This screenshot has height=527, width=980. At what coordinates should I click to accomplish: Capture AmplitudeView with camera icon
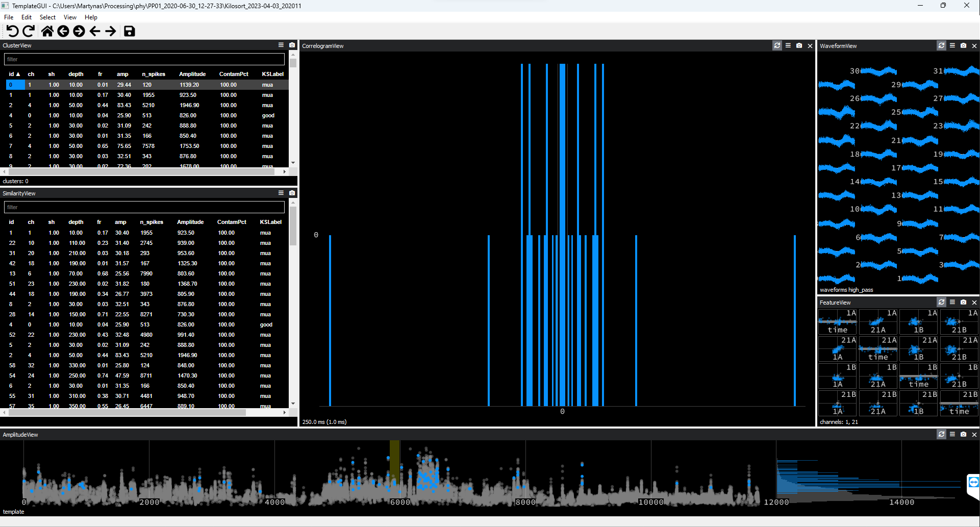click(963, 434)
